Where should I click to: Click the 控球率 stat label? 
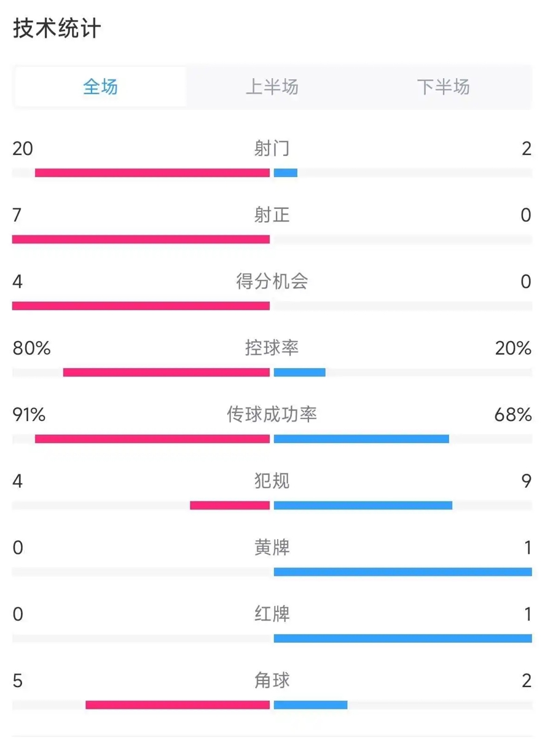pos(272,348)
